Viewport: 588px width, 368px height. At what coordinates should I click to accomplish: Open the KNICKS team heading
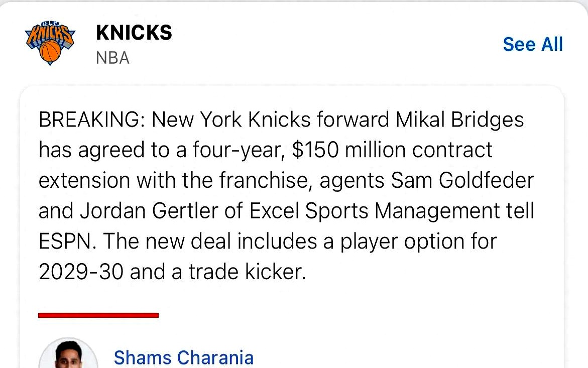click(134, 33)
